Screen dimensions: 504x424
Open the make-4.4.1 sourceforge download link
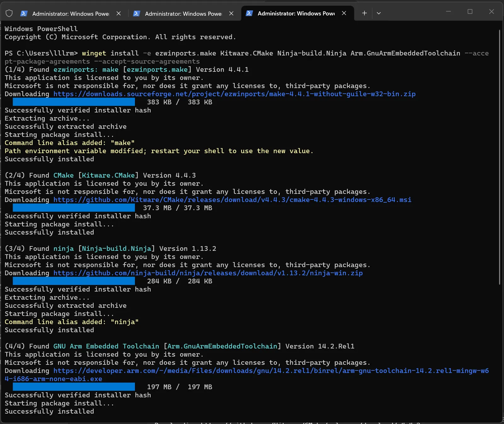point(234,94)
